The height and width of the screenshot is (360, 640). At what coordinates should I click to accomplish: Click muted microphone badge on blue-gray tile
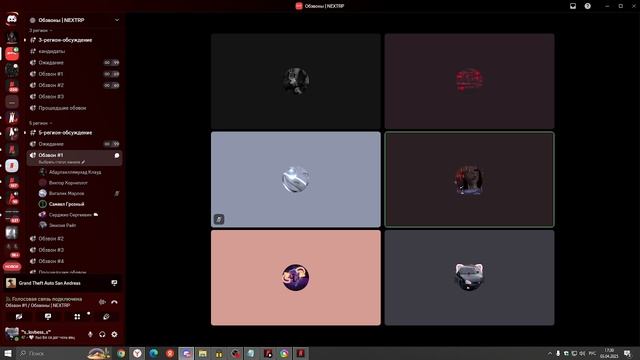tap(219, 219)
